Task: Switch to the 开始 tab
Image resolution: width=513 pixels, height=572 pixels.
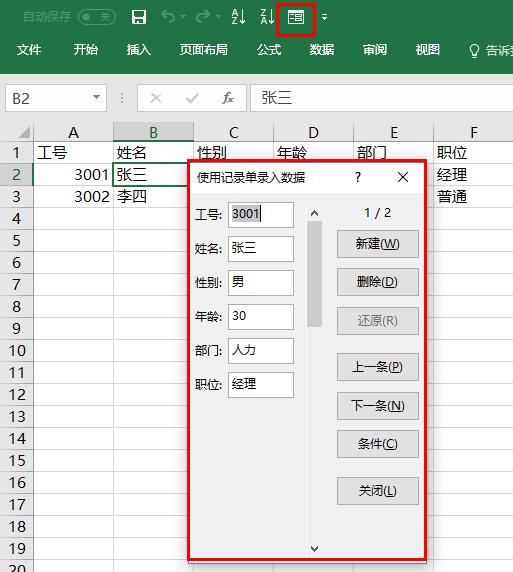Action: (x=85, y=50)
